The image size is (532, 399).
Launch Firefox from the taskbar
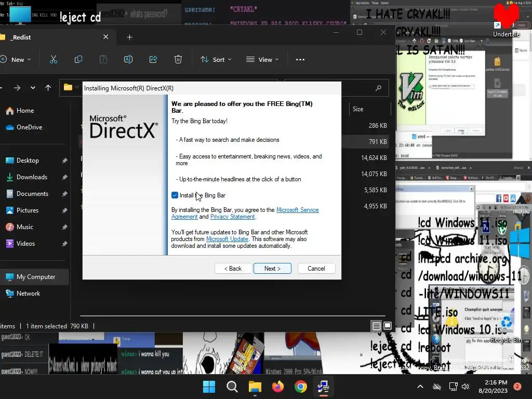[278, 387]
